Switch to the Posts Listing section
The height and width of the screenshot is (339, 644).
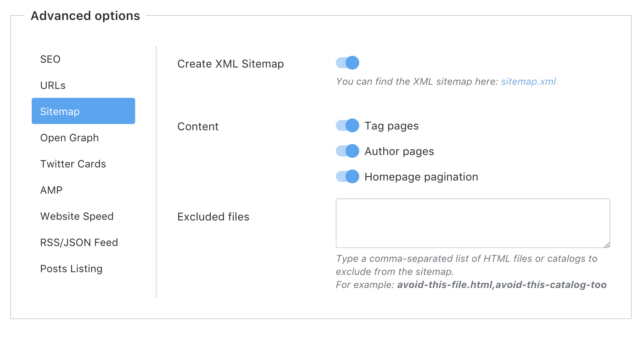coord(71,268)
